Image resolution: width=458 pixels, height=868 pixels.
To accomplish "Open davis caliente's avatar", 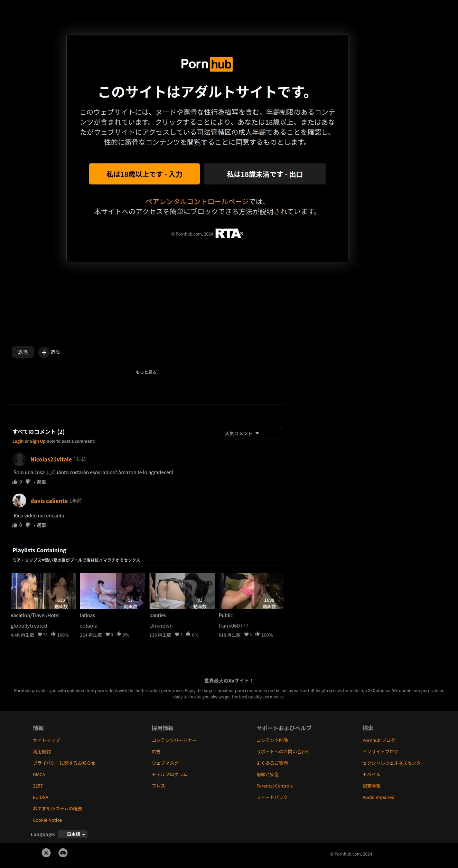I will pyautogui.click(x=19, y=500).
